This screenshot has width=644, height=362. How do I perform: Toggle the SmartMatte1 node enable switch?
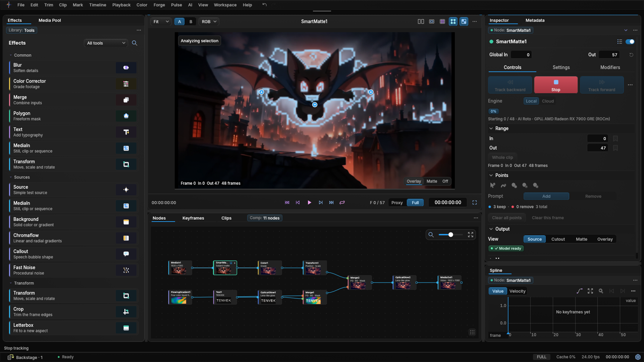point(630,42)
